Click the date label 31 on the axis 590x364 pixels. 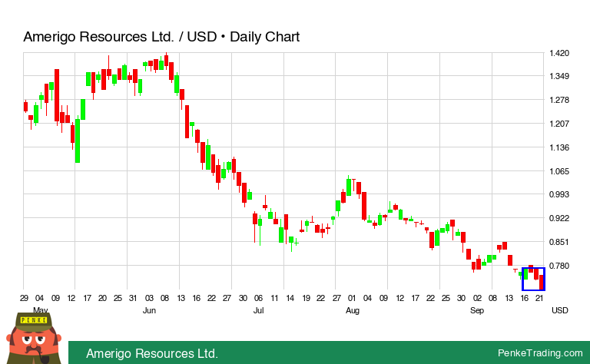[133, 298]
